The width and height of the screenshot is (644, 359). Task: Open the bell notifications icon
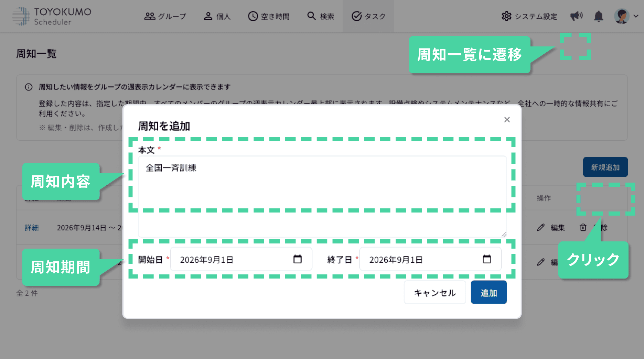coord(599,16)
